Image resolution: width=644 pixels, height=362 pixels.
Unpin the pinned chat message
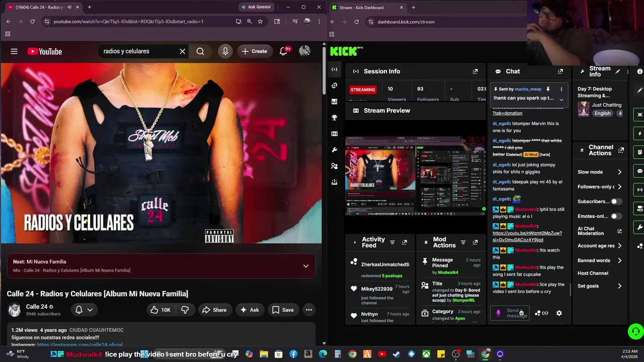pos(548,89)
